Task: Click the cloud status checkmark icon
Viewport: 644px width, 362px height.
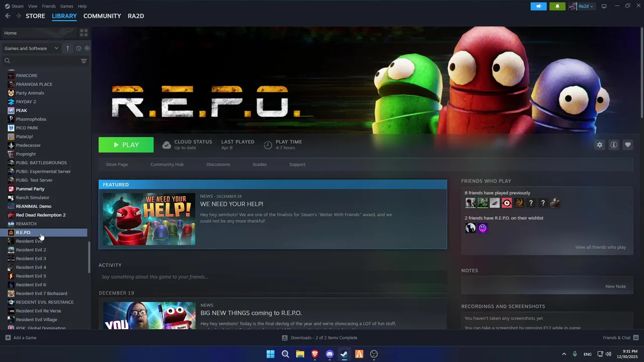Action: coord(167,145)
